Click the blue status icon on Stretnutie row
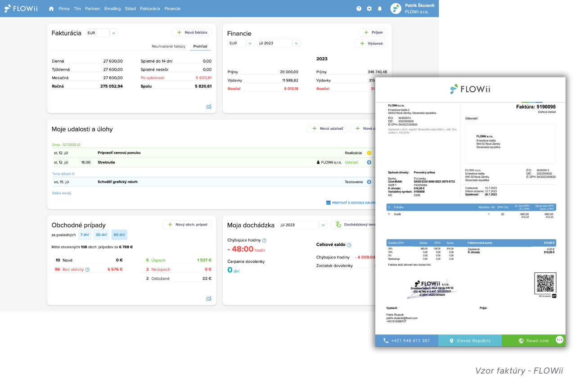 (369, 162)
